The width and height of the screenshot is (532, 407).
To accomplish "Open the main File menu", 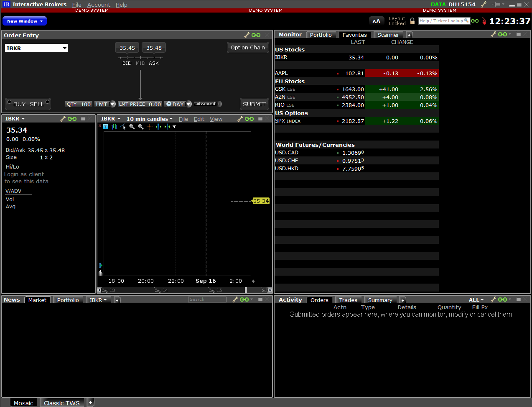I will pyautogui.click(x=77, y=5).
